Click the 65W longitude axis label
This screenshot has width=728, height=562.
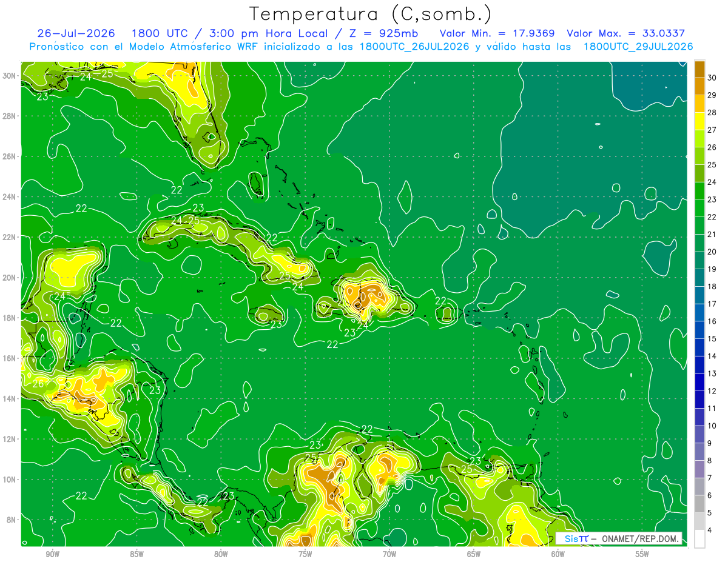[474, 554]
